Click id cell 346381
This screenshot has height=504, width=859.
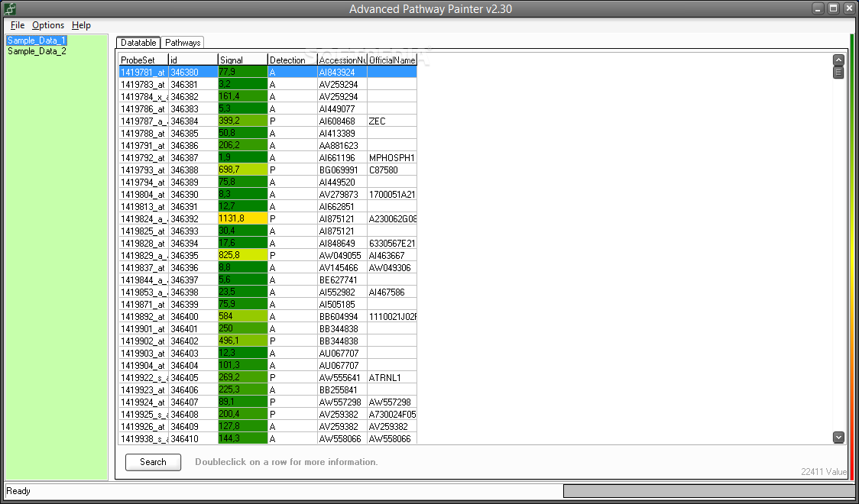click(x=193, y=84)
